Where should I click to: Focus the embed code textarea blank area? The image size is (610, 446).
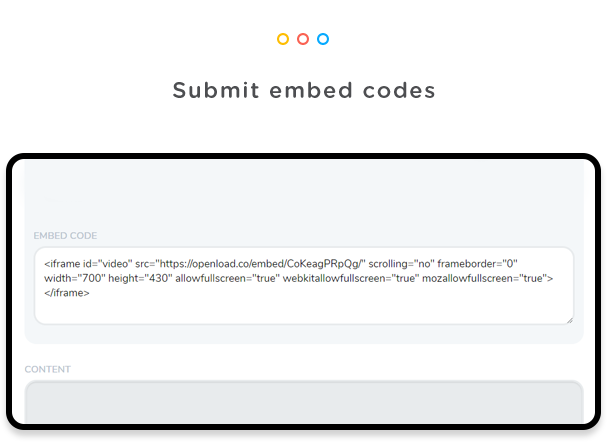[x=304, y=310]
